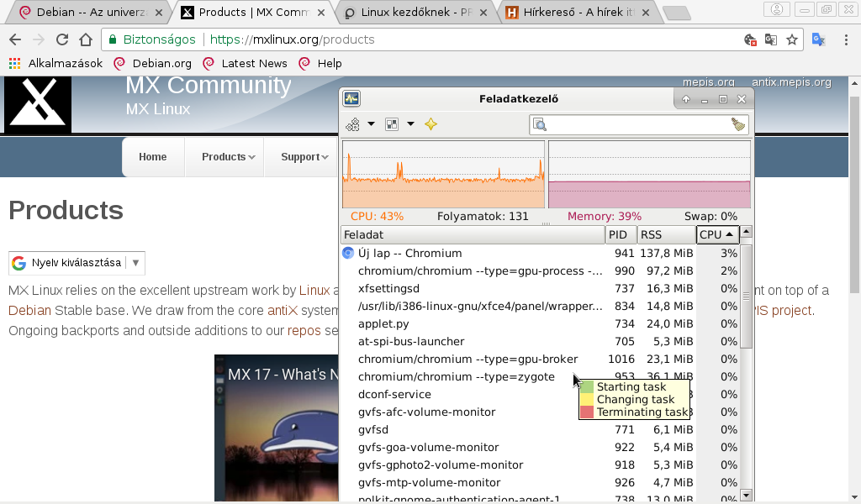This screenshot has width=861, height=504.
Task: Select the at-spi-bus-launcher process row
Action: coord(540,341)
